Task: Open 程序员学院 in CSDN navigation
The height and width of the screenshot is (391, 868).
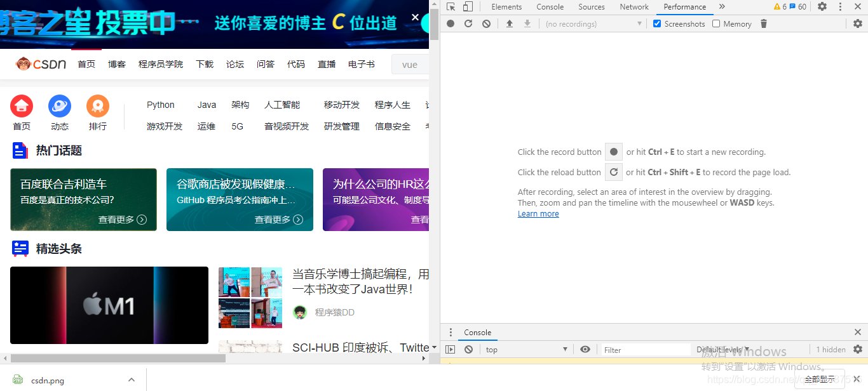Action: tap(161, 64)
